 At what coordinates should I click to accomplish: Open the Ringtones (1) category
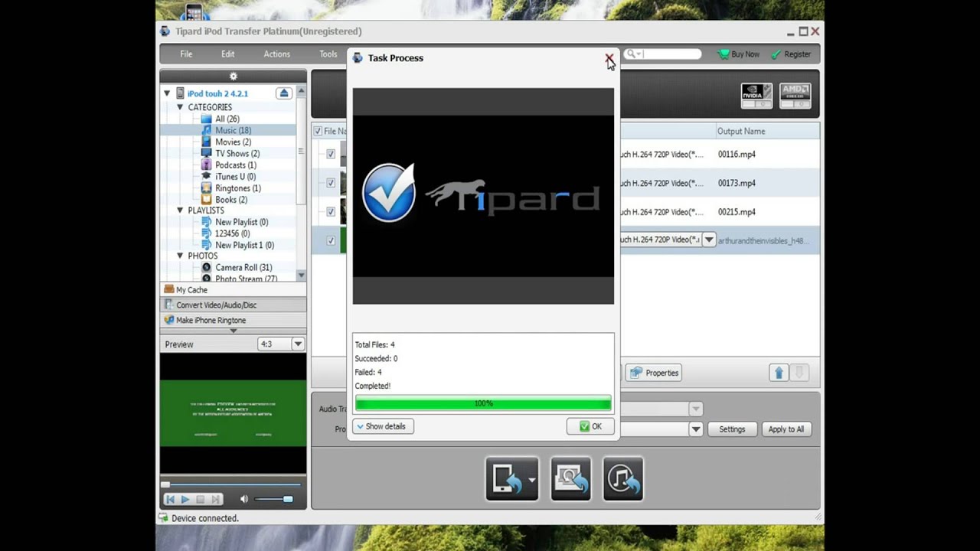click(237, 187)
